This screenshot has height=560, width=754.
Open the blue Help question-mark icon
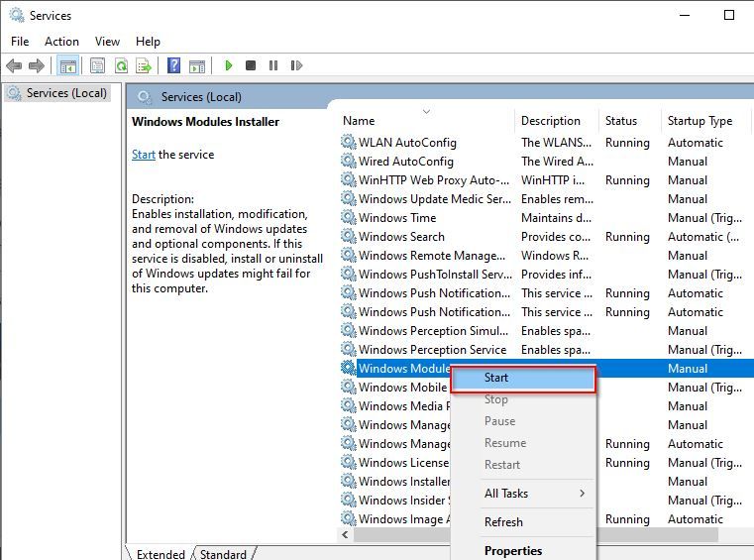click(x=173, y=65)
